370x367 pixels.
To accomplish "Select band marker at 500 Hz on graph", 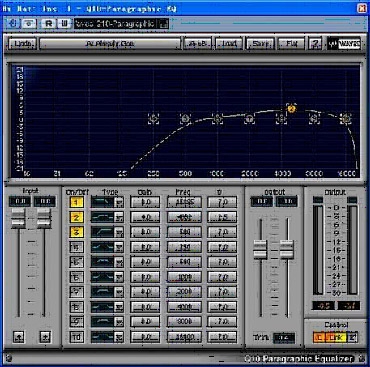I will [x=185, y=118].
